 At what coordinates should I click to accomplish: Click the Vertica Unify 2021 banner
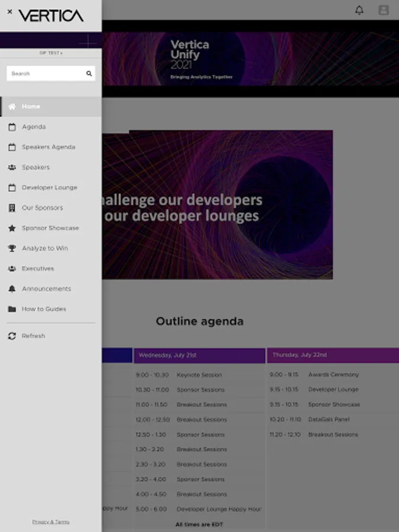[x=251, y=59]
